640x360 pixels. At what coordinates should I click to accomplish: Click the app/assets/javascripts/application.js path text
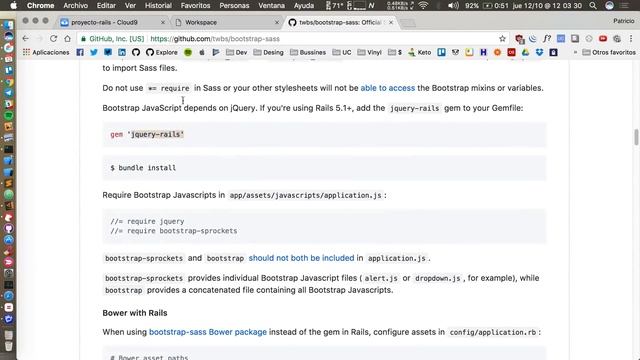[x=305, y=196]
